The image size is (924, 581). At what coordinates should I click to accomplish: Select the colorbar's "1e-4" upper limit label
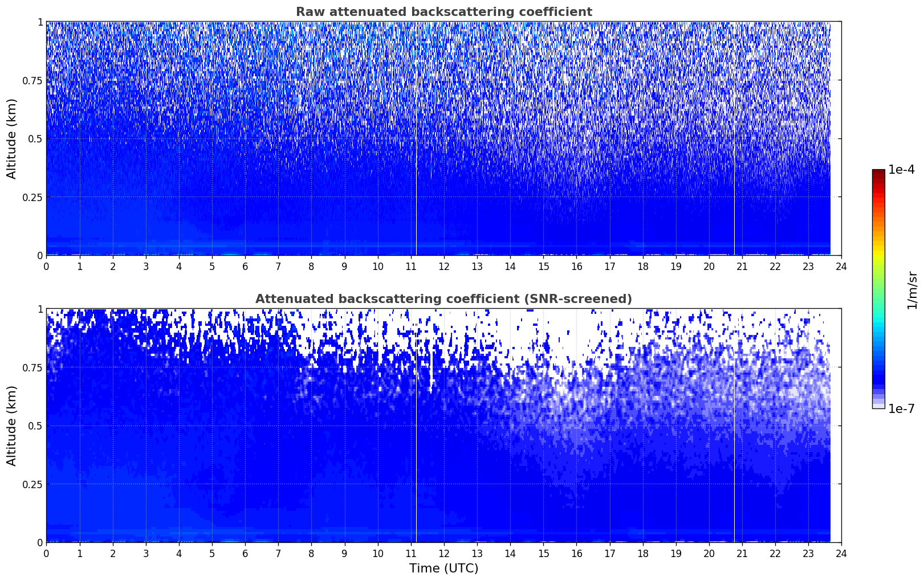(x=901, y=170)
